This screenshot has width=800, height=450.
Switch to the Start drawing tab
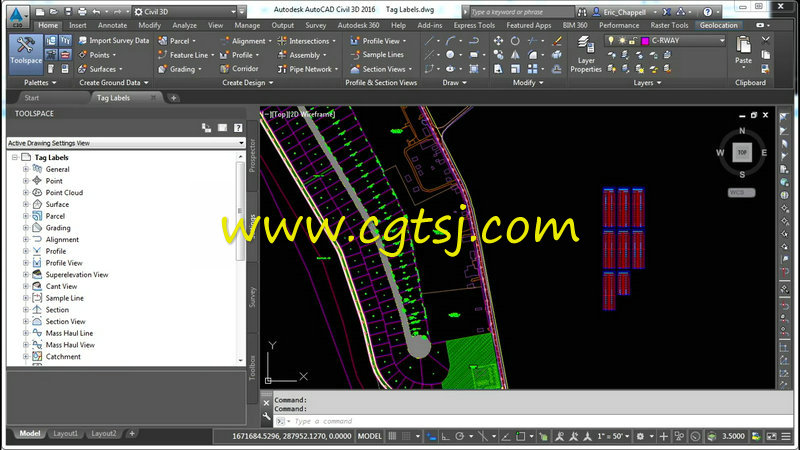[32, 98]
